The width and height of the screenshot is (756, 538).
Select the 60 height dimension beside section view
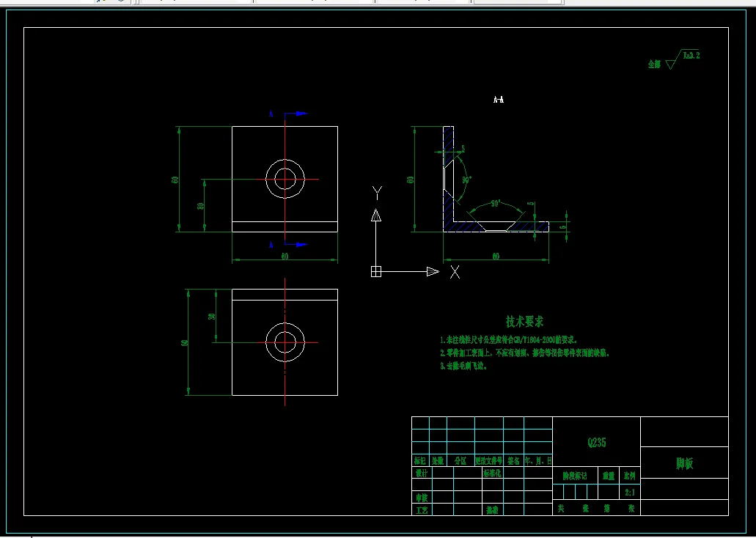[x=411, y=180]
